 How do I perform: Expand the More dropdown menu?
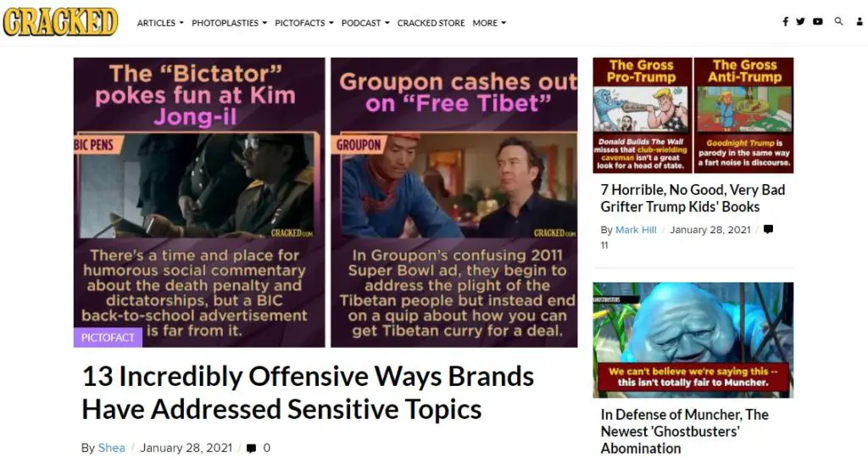(x=489, y=23)
